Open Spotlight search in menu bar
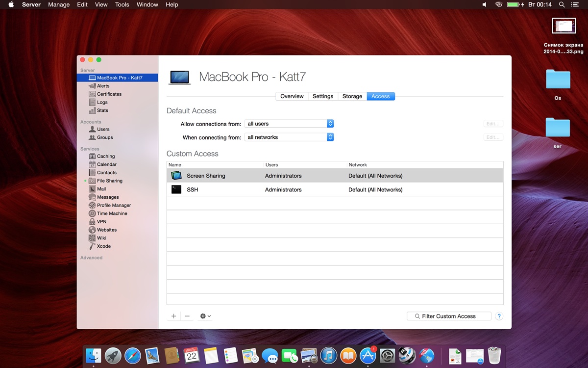The height and width of the screenshot is (368, 588). (562, 4)
